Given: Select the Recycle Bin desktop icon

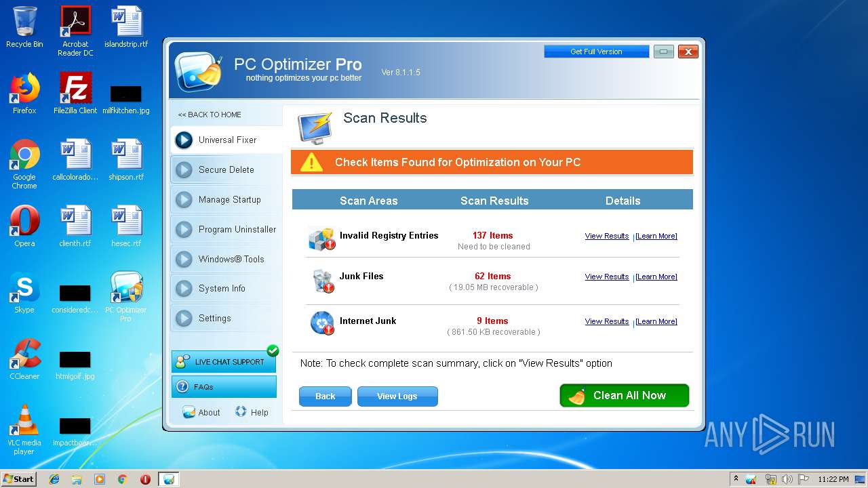Looking at the screenshot, I should pos(24,27).
